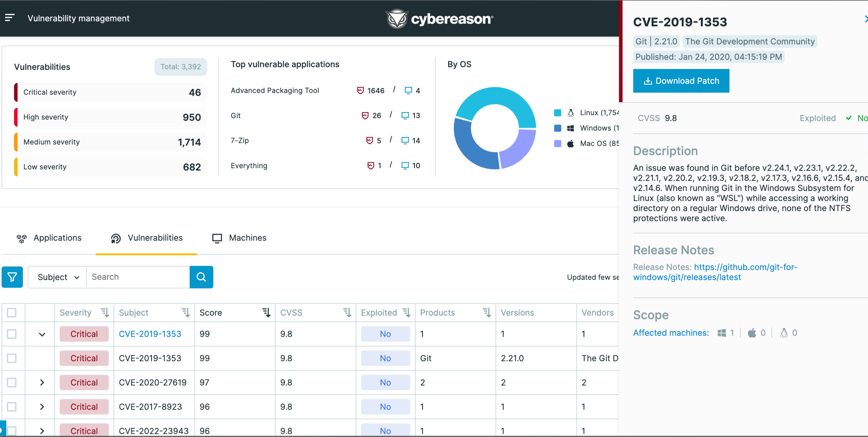Click the Download Patch button
The image size is (868, 437).
(681, 81)
